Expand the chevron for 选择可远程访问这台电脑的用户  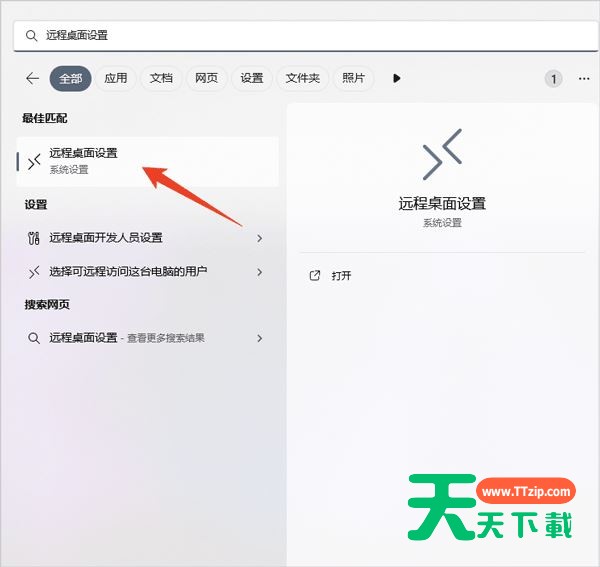[x=259, y=272]
